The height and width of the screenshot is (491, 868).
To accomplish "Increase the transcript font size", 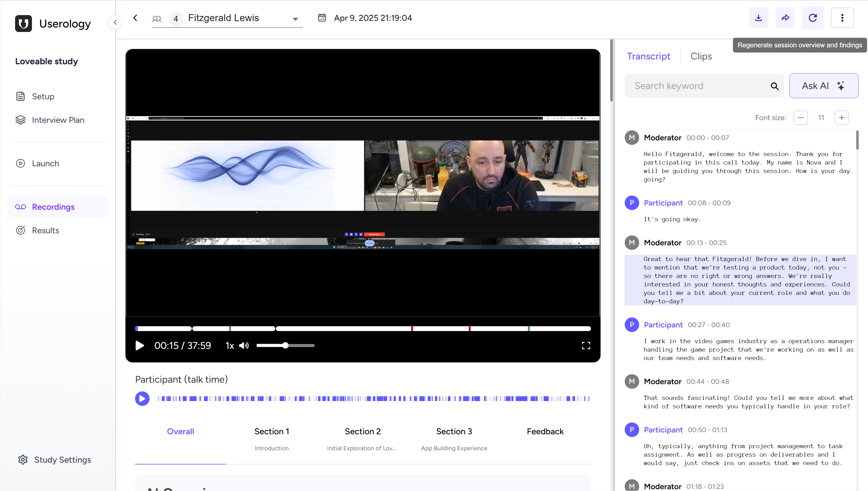I will tap(841, 118).
